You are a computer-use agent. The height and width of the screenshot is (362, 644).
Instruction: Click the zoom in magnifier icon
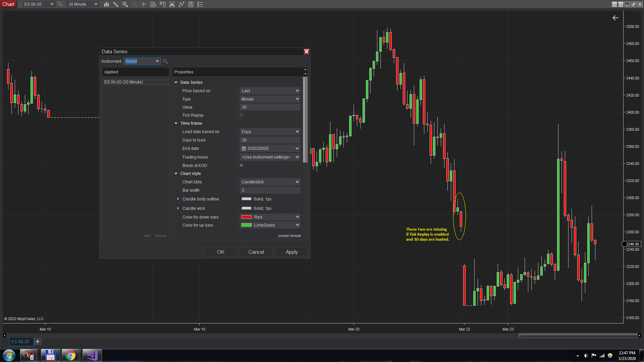click(x=125, y=4)
